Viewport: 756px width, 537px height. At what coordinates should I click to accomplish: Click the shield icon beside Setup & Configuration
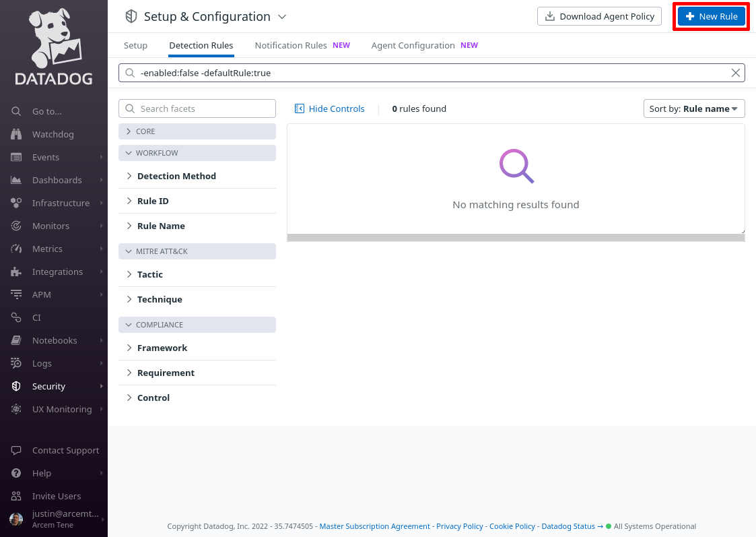coord(131,16)
